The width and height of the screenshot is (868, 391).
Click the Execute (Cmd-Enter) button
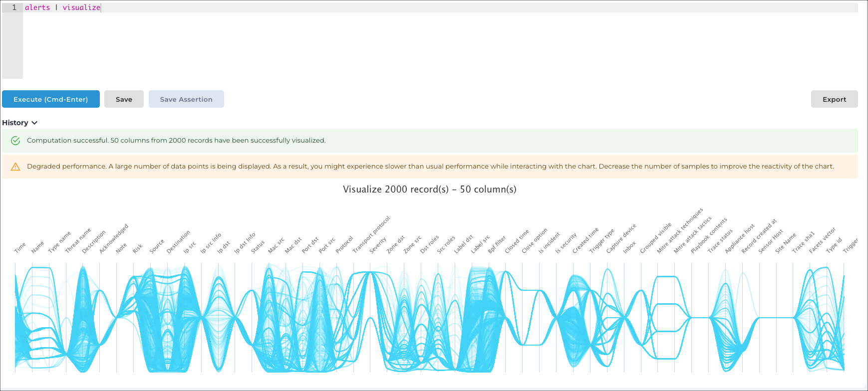coord(51,99)
